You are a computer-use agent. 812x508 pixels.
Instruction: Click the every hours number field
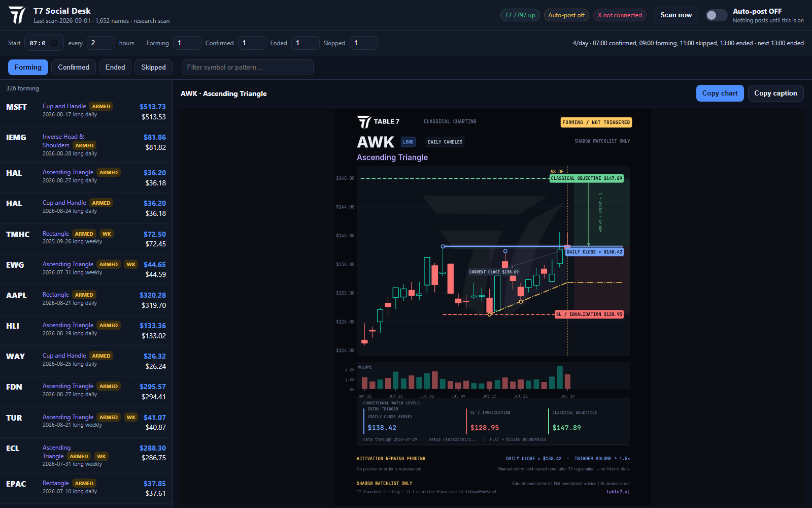(x=100, y=43)
